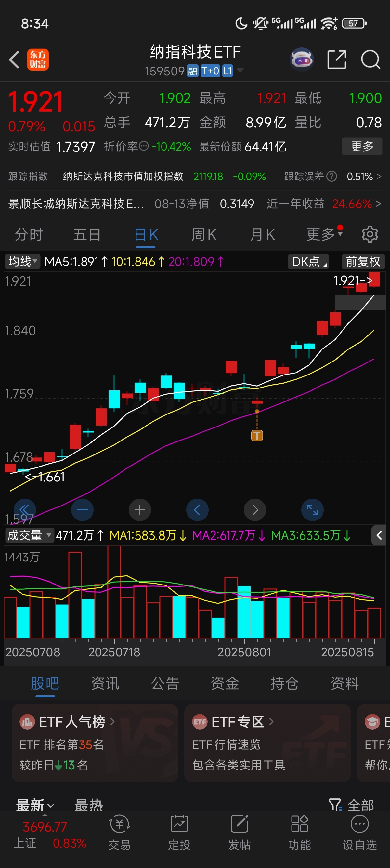The height and width of the screenshot is (868, 390).
Task: Tap the 最新份额 64.41亿 value
Action: [266, 146]
